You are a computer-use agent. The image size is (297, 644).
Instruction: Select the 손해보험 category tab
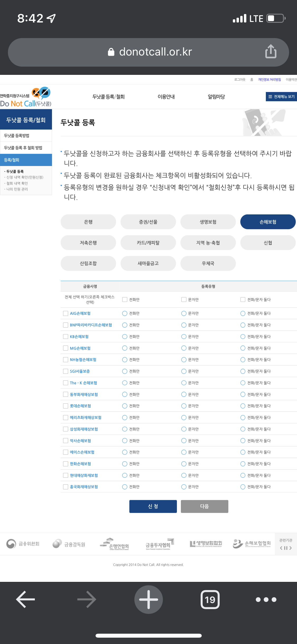268,222
